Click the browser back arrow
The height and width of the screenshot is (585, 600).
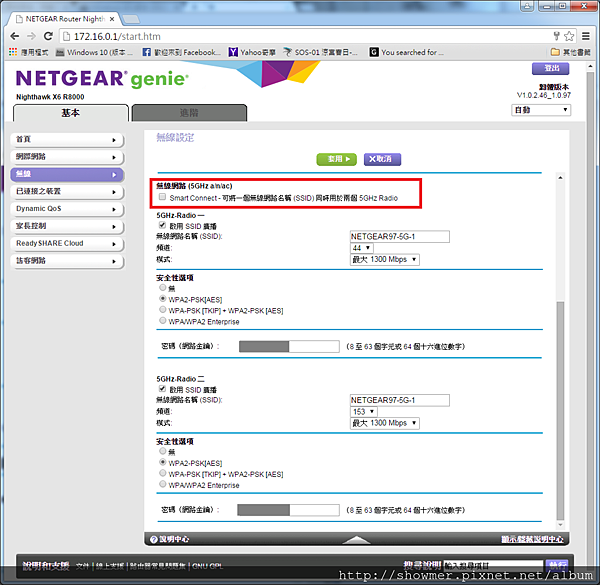15,36
